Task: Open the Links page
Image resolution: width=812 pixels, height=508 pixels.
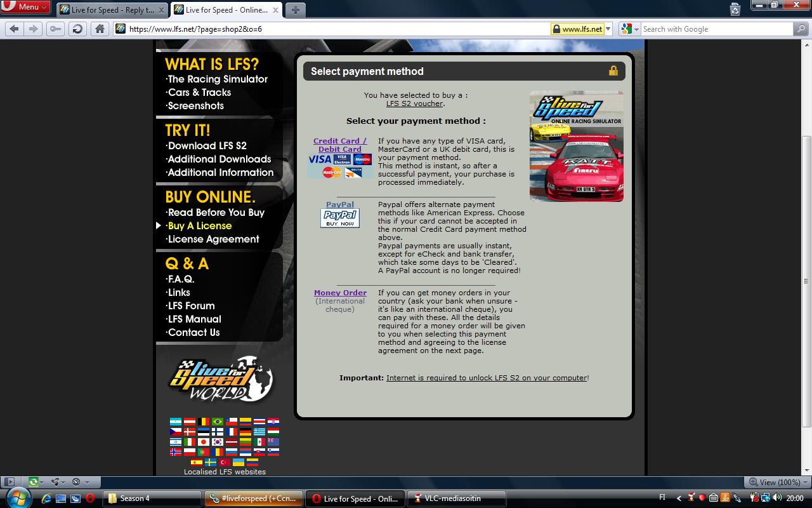Action: (178, 293)
